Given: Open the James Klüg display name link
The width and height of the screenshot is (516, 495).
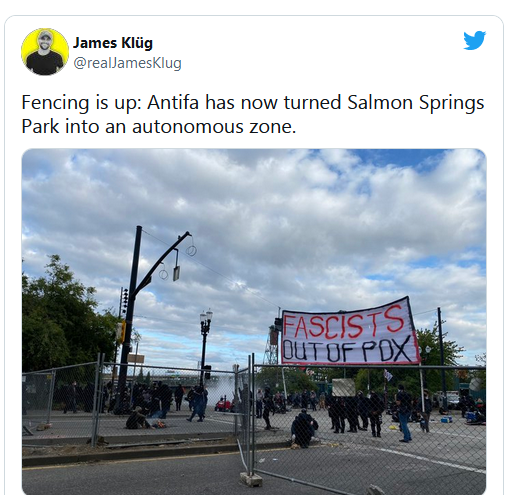Looking at the screenshot, I should point(113,43).
